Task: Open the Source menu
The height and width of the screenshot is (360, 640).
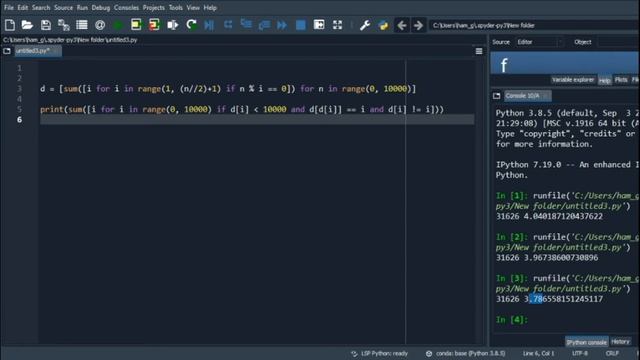Action: click(63, 8)
